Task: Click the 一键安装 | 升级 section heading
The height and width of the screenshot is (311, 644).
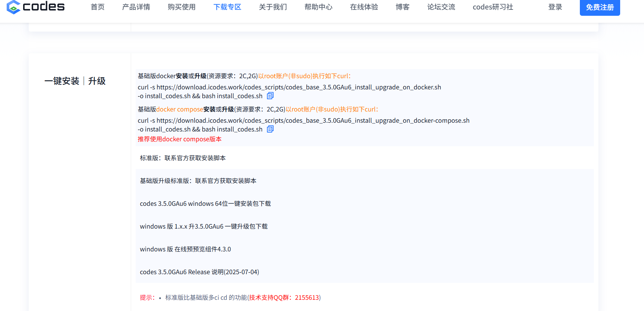Action: pyautogui.click(x=75, y=81)
